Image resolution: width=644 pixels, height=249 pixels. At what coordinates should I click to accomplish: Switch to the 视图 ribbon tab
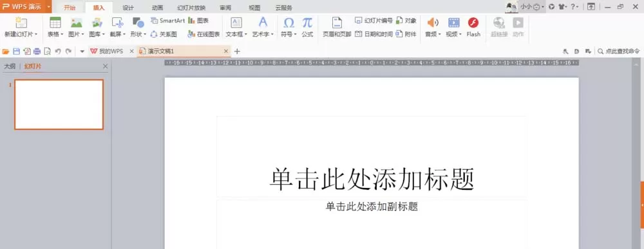[254, 8]
